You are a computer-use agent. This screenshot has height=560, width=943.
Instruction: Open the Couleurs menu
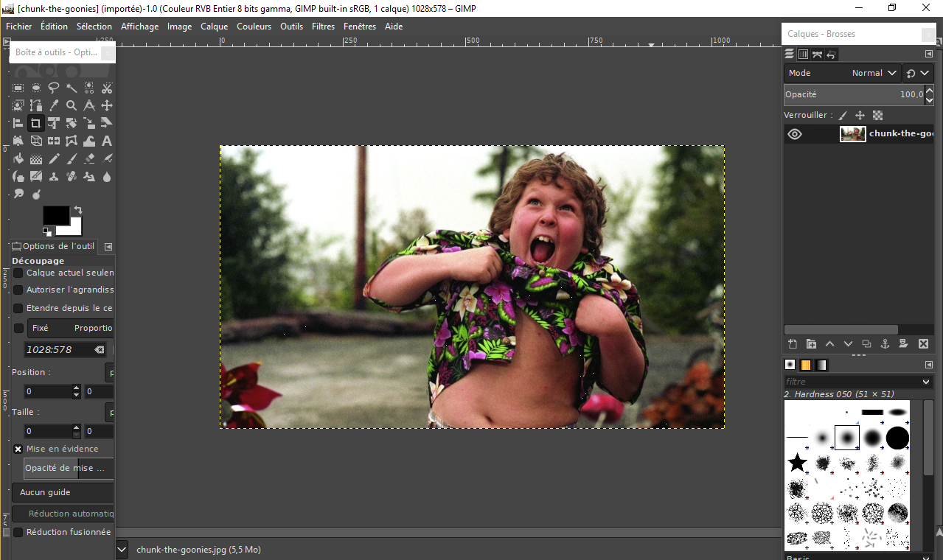(254, 27)
